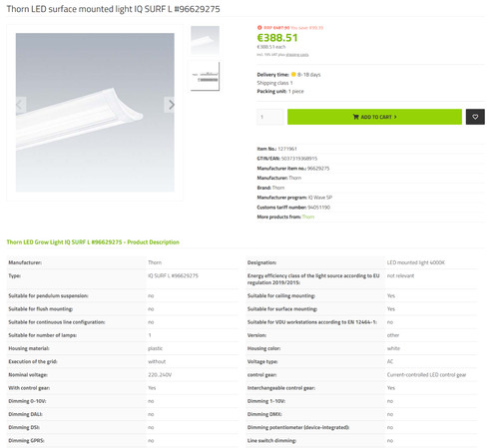499x448 pixels.
Task: Add the Thorn light to cart
Action: coord(374,117)
